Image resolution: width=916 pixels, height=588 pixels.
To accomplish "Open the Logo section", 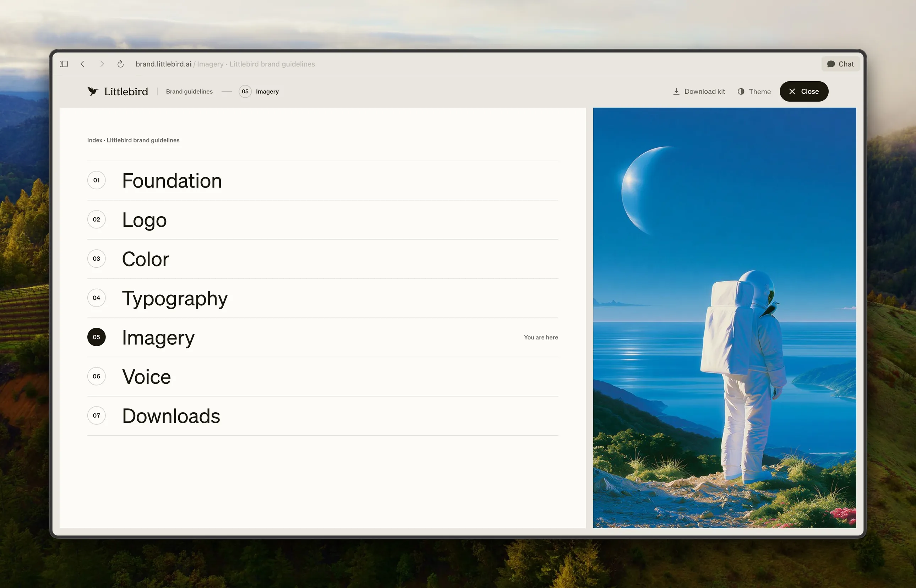I will (322, 220).
